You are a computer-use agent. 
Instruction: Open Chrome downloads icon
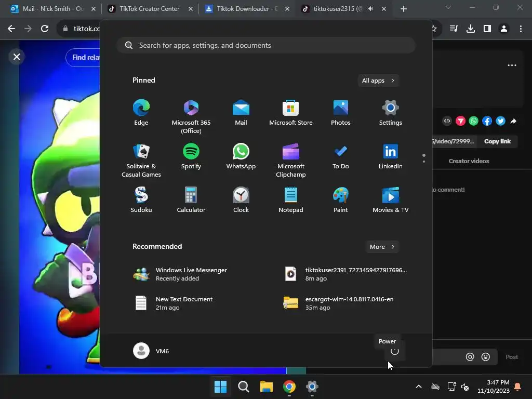coord(471,29)
